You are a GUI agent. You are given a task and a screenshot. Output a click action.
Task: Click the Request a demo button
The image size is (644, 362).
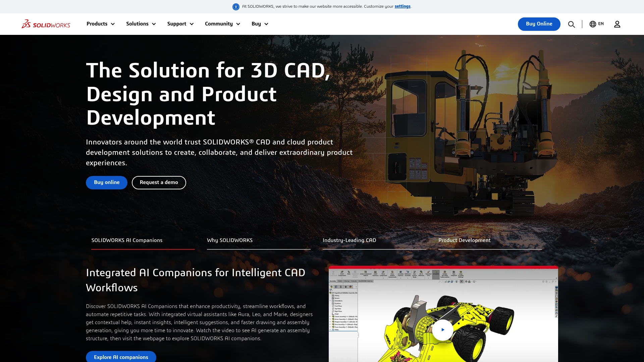pos(159,183)
